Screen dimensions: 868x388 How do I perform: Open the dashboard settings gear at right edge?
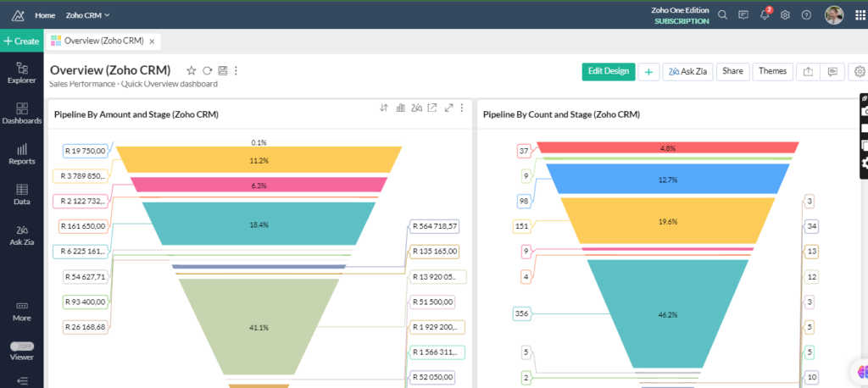(x=860, y=72)
